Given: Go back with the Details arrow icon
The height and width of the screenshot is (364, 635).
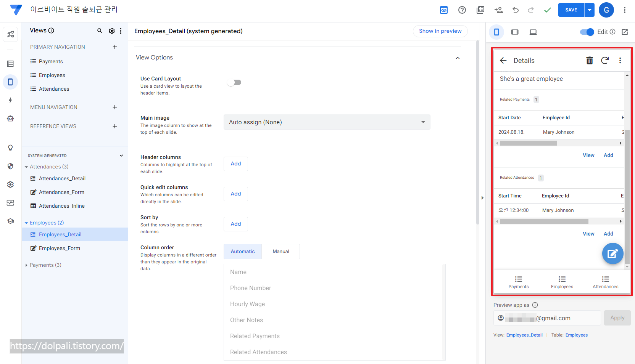Looking at the screenshot, I should [x=503, y=61].
